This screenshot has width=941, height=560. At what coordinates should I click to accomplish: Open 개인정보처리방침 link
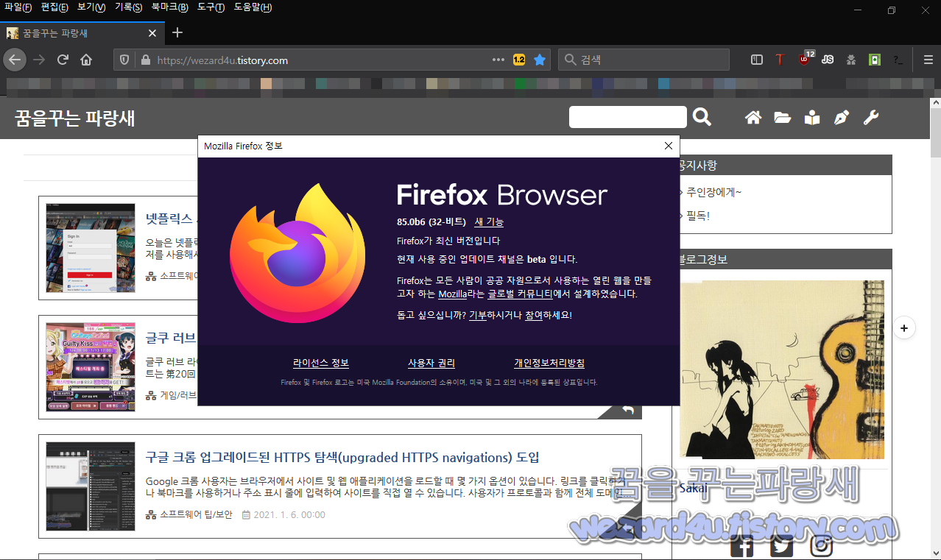tap(549, 364)
